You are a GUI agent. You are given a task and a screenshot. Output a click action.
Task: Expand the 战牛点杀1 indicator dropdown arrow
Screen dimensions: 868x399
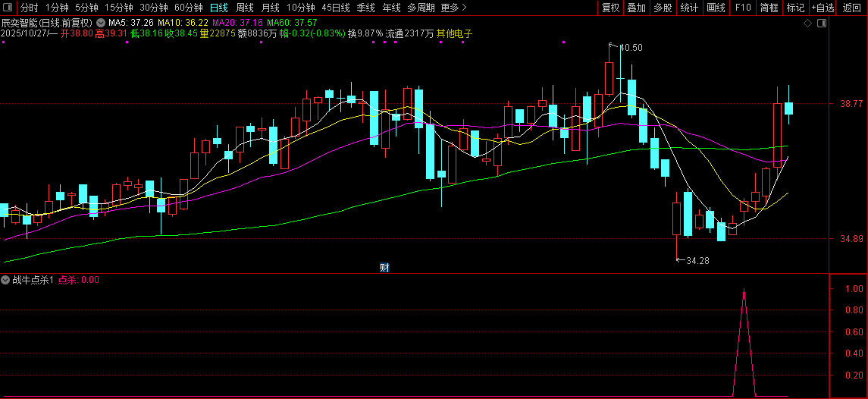[5, 280]
